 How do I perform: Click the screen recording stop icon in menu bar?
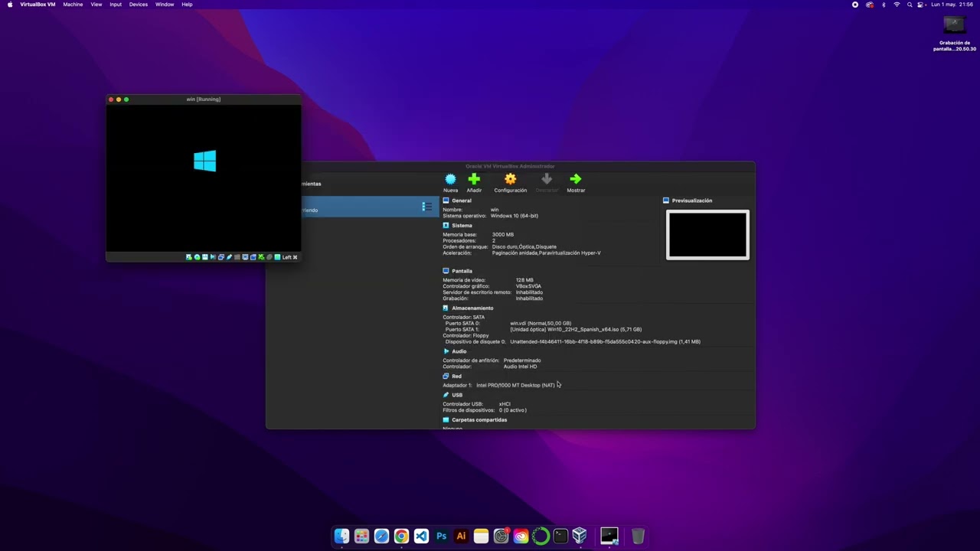click(855, 5)
